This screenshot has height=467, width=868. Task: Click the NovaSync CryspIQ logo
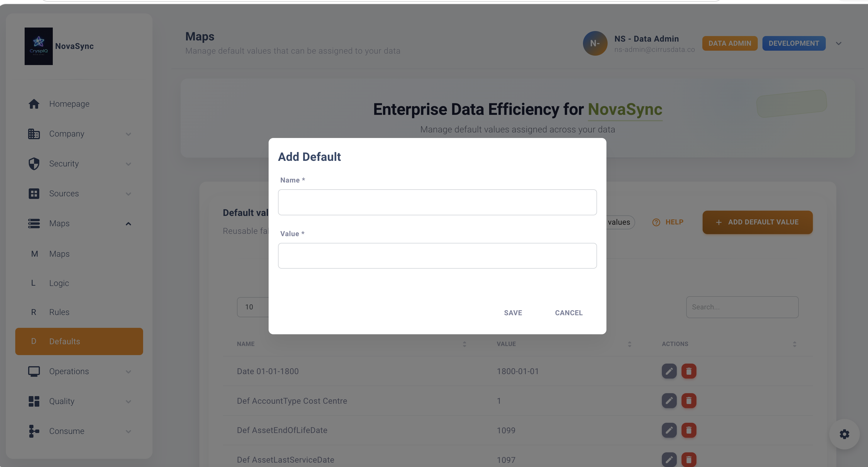point(38,46)
